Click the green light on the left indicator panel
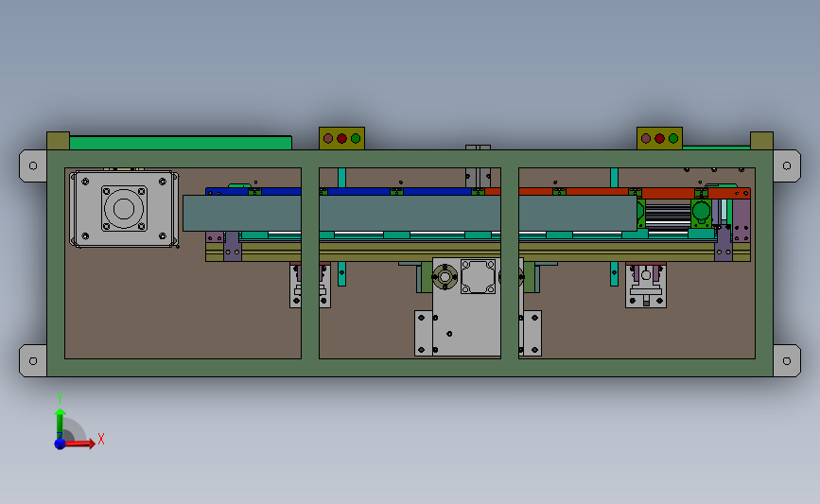The height and width of the screenshot is (504, 820). coord(356,139)
